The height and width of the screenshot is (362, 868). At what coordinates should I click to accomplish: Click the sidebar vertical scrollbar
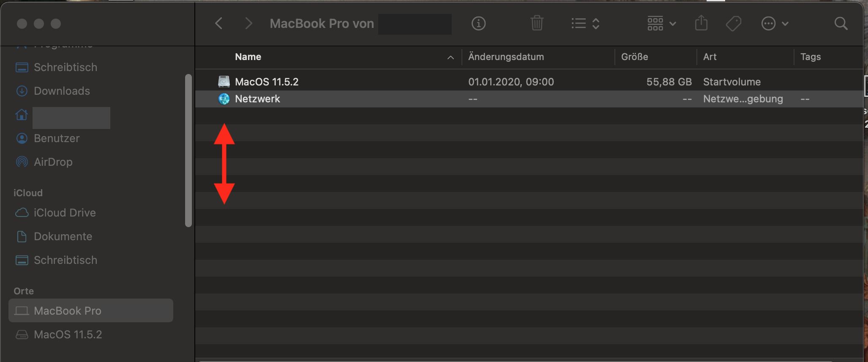tap(188, 150)
